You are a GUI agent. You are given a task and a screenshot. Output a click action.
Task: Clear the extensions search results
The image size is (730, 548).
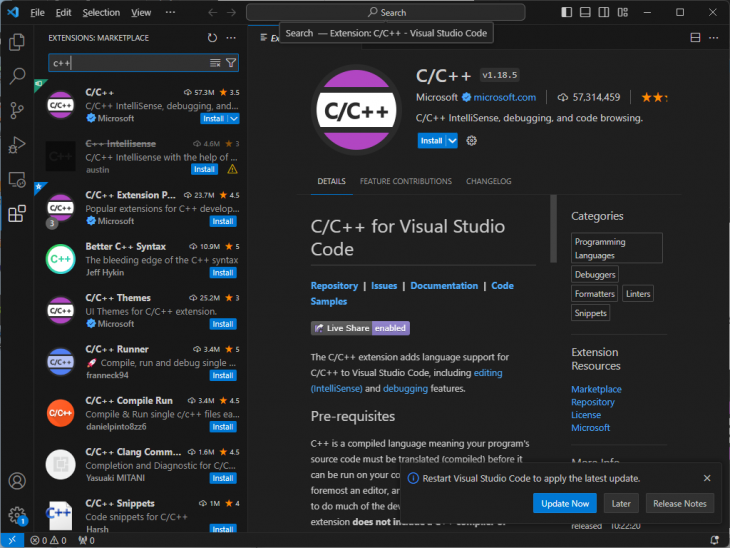point(215,62)
